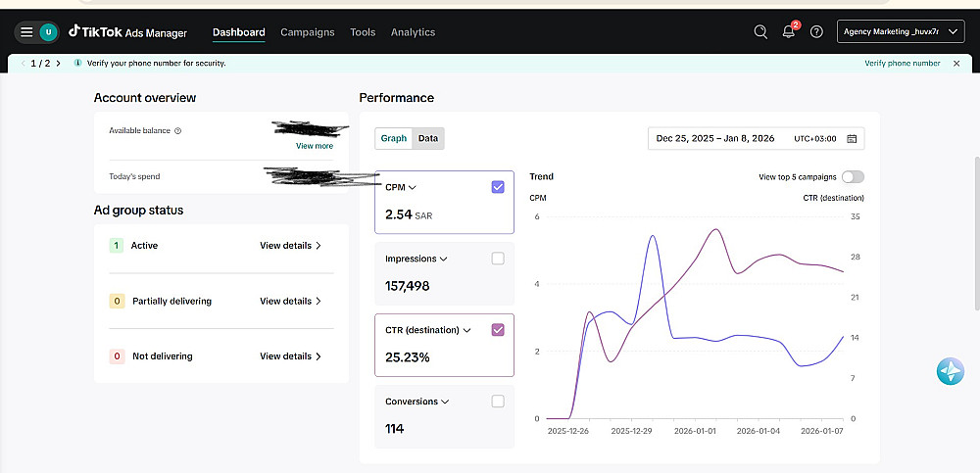Switch to the Campaigns tab

click(x=307, y=32)
